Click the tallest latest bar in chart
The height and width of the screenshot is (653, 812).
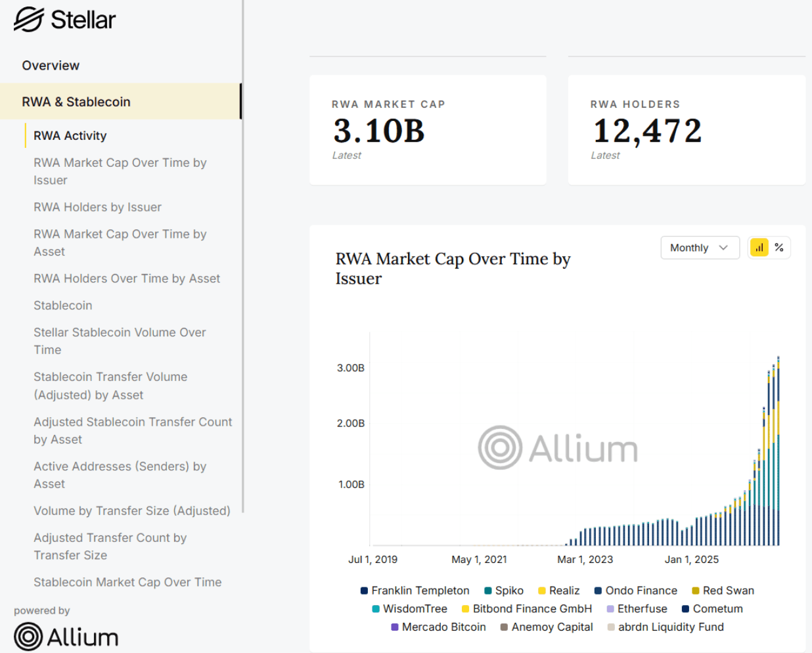pyautogui.click(x=778, y=451)
